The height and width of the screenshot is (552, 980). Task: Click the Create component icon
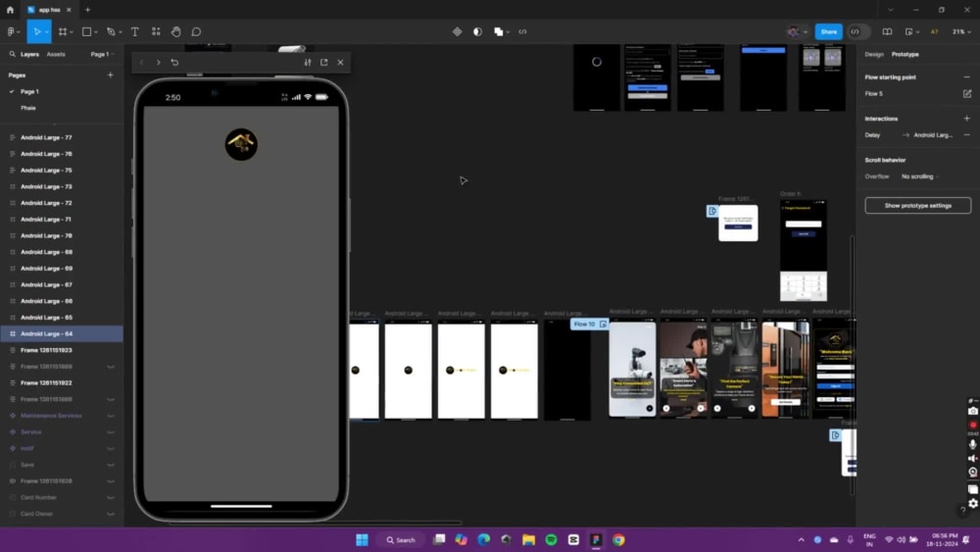click(458, 32)
